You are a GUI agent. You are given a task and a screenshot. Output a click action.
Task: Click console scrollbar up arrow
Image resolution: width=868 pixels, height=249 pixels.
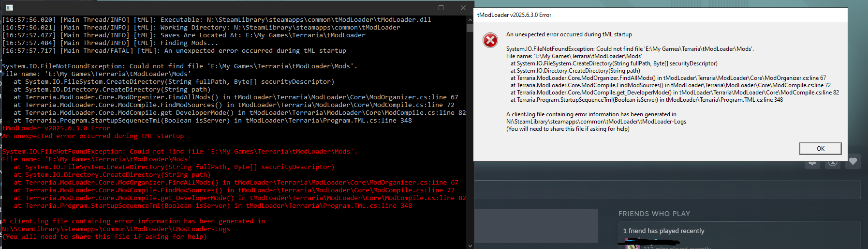470,20
